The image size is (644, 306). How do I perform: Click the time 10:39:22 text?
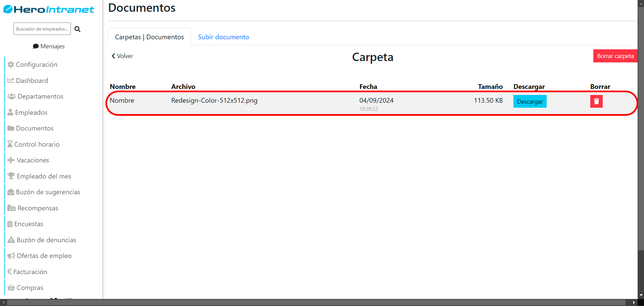(x=369, y=109)
